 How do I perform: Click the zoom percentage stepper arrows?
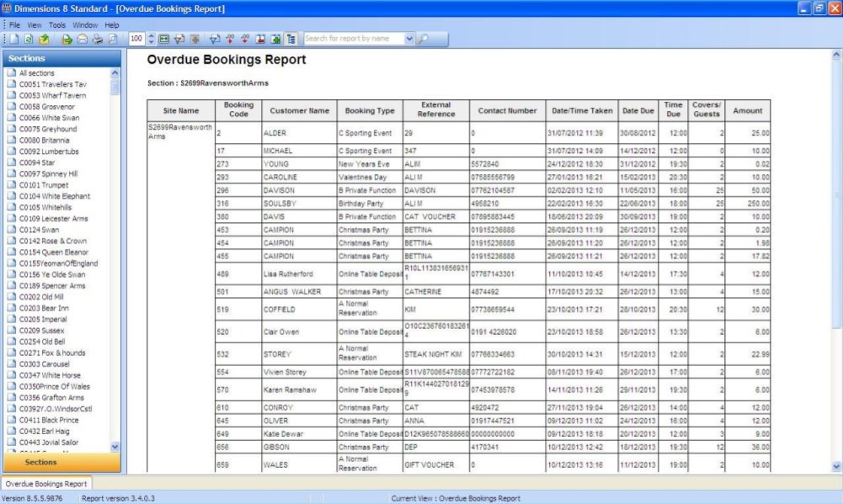coord(151,39)
